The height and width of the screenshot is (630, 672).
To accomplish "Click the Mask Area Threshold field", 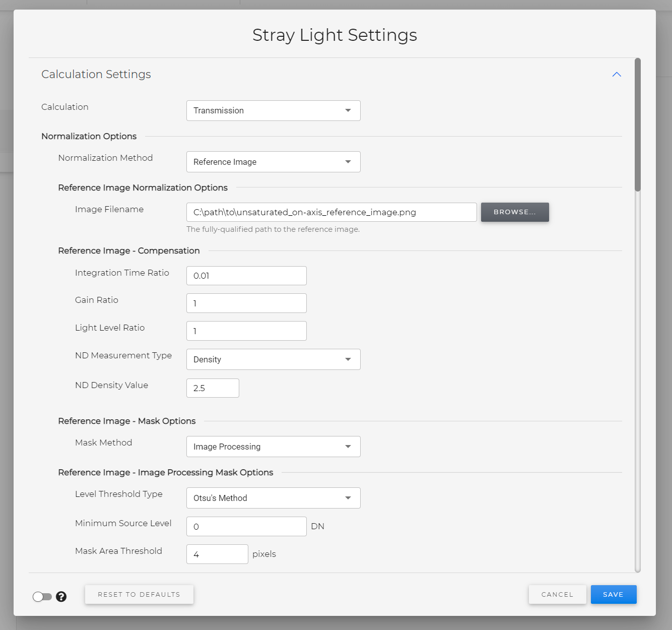I will (x=217, y=554).
